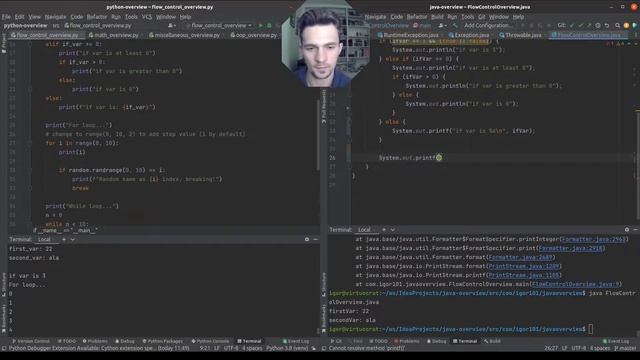Click the IntelliJ terminal input cursor
This screenshot has width=640, height=360.
pyautogui.click(x=591, y=329)
